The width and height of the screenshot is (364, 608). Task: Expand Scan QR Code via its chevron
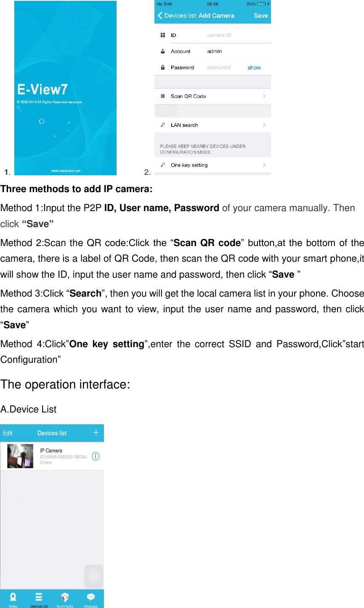264,96
